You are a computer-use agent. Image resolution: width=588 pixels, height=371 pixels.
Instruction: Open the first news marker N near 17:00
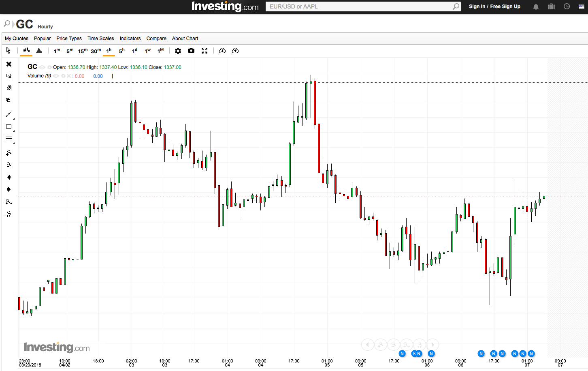(402, 354)
